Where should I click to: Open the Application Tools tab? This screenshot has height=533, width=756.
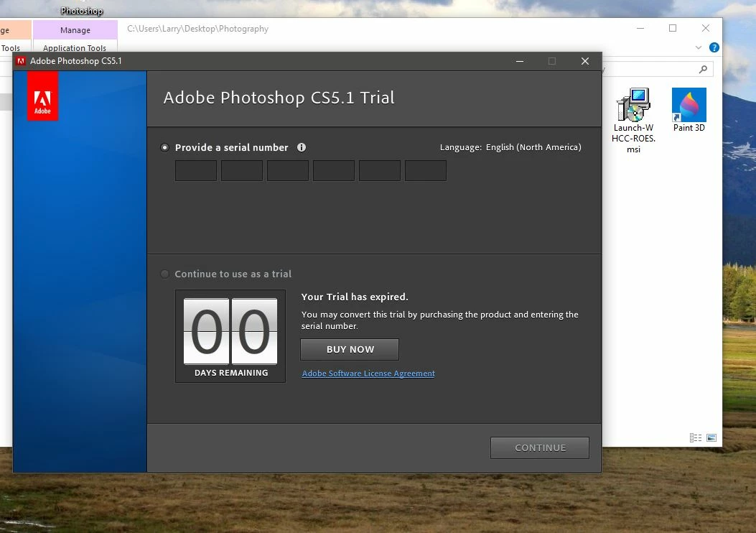click(75, 48)
